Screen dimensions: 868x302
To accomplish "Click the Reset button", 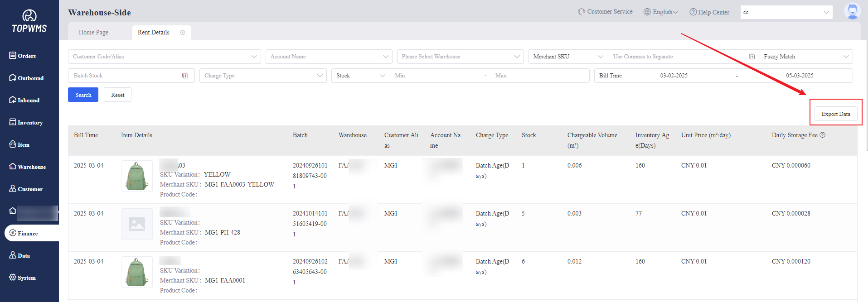I will pos(117,95).
